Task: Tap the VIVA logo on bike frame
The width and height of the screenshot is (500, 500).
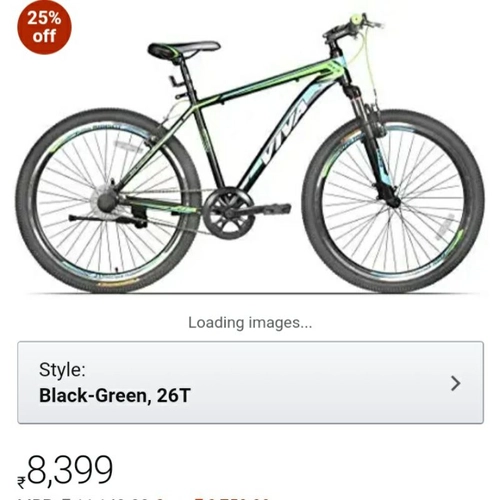Action: (283, 133)
